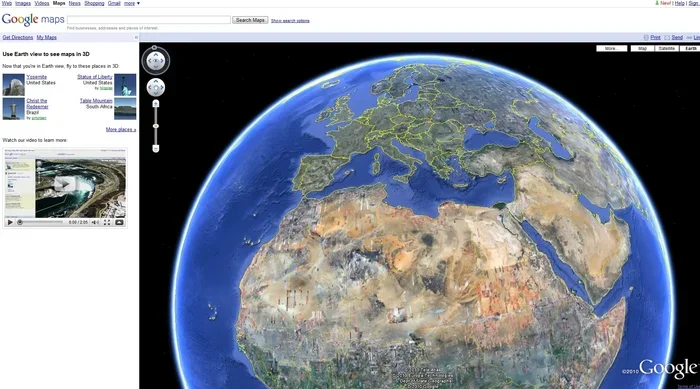
Task: Click the Christ the Redeemer link
Action: [x=37, y=104]
